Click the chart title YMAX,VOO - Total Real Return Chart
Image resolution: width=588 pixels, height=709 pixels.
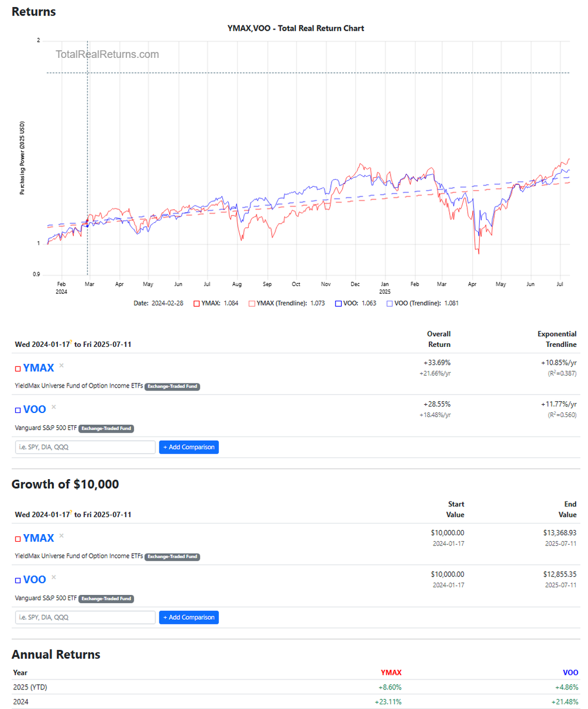(x=296, y=28)
